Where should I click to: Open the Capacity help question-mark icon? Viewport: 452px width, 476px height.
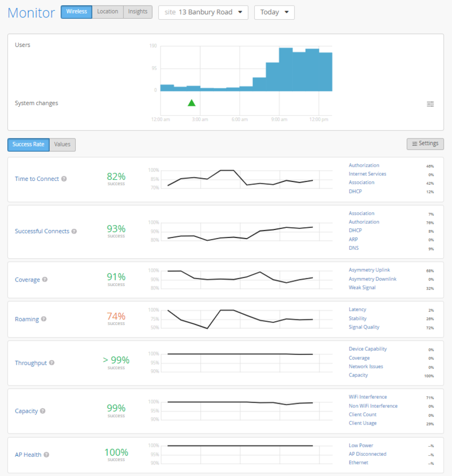tap(42, 411)
